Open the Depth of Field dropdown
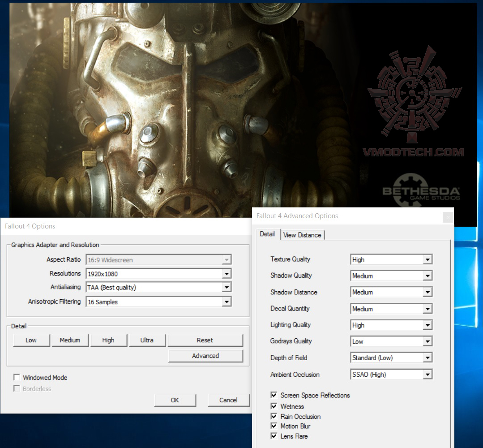 tap(391, 358)
